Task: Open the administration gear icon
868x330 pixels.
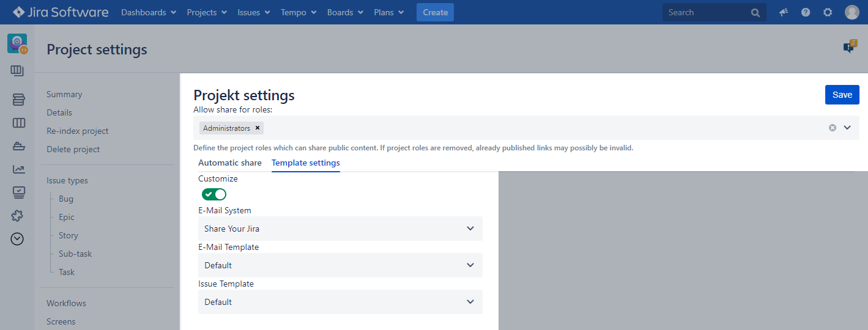Action: point(828,12)
